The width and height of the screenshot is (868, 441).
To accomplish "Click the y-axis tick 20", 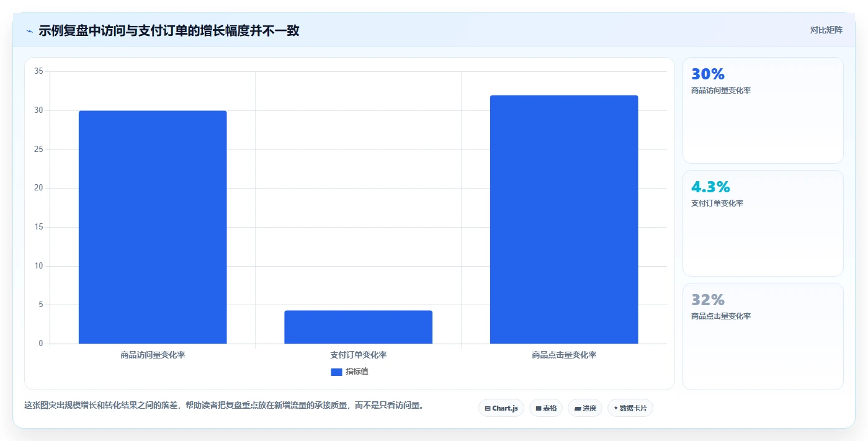I will [x=38, y=188].
